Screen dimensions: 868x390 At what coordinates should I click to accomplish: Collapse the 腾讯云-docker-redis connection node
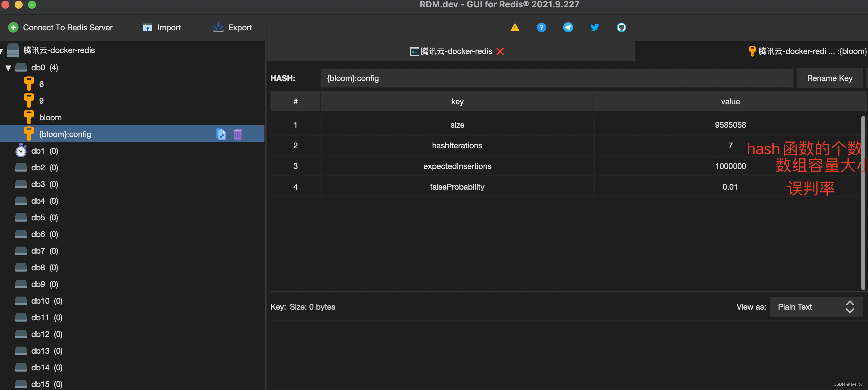click(1, 51)
